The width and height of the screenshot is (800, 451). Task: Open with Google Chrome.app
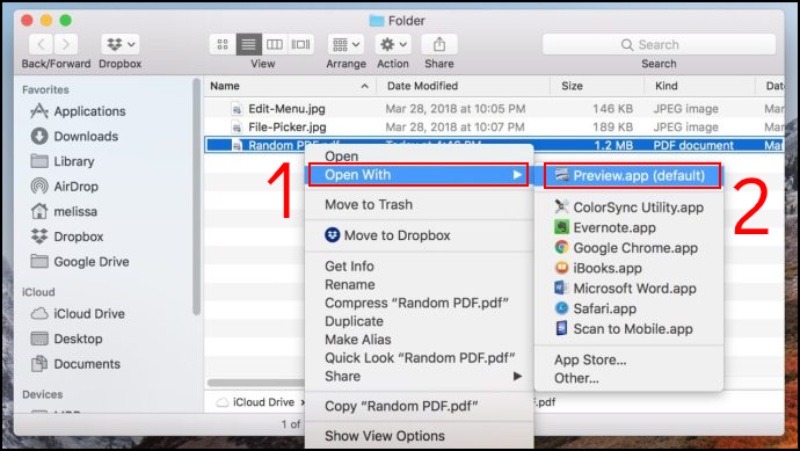tap(629, 248)
